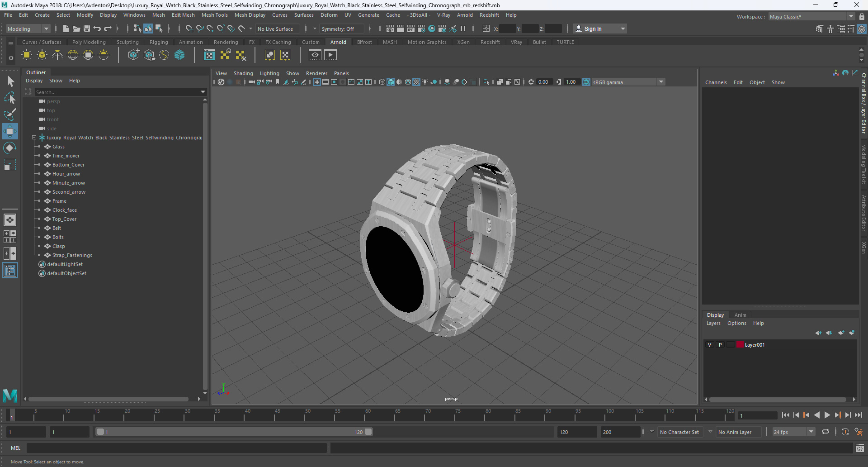Image resolution: width=868 pixels, height=467 pixels.
Task: Create an Arnold skydome light from shelf
Action: coord(73,55)
